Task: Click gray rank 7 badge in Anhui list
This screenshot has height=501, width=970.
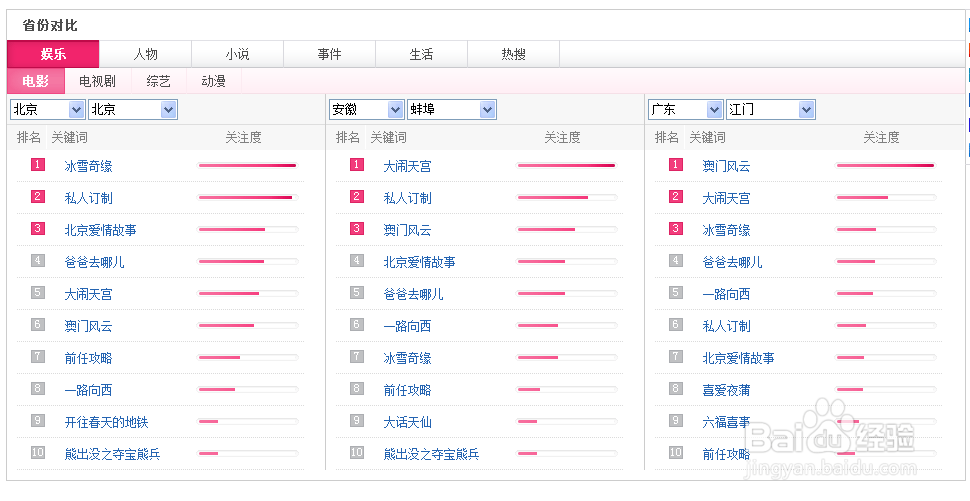Action: coord(357,357)
